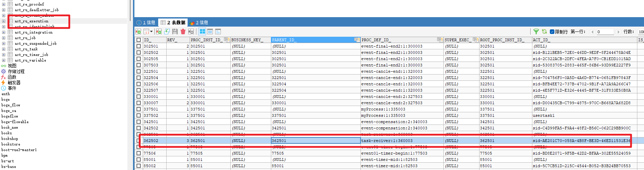Screen dimensions: 644x170
Task: Sort by the BUSINESS_KEY_ column header
Action: (x=250, y=40)
